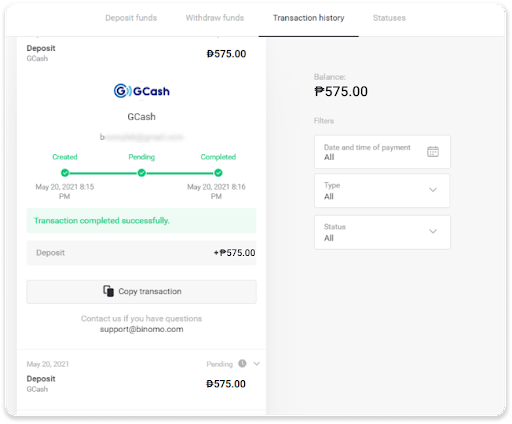Screen dimensions: 512x424
Task: Click the GCash logo
Action: click(142, 91)
